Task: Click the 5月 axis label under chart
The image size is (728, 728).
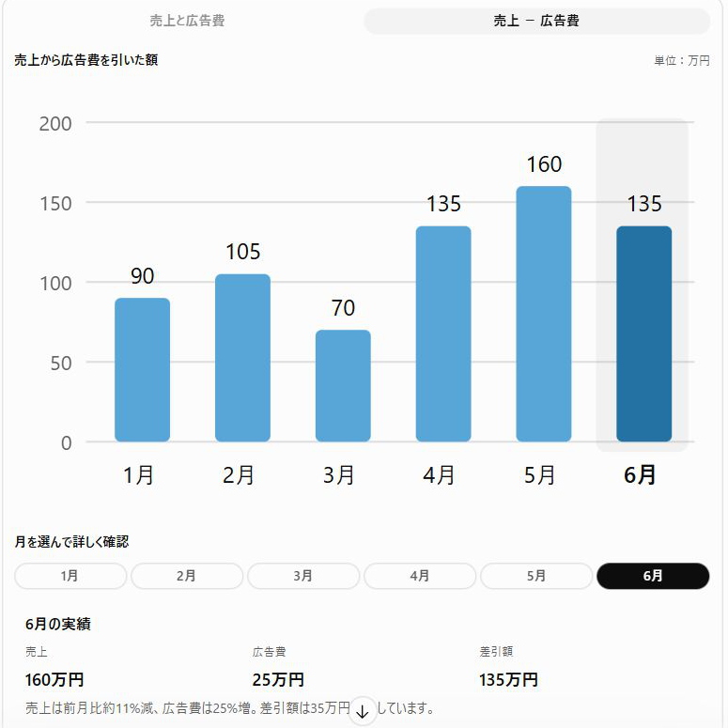Action: coord(539,475)
